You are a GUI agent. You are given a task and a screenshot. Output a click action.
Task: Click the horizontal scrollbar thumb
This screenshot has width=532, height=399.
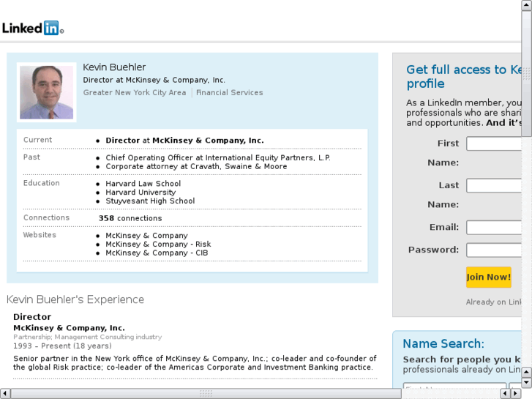click(x=206, y=394)
